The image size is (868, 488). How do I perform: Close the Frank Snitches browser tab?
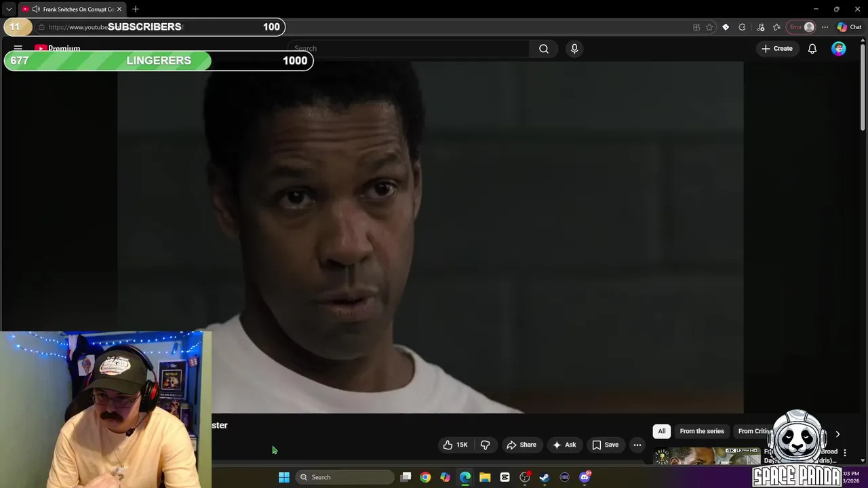(119, 9)
